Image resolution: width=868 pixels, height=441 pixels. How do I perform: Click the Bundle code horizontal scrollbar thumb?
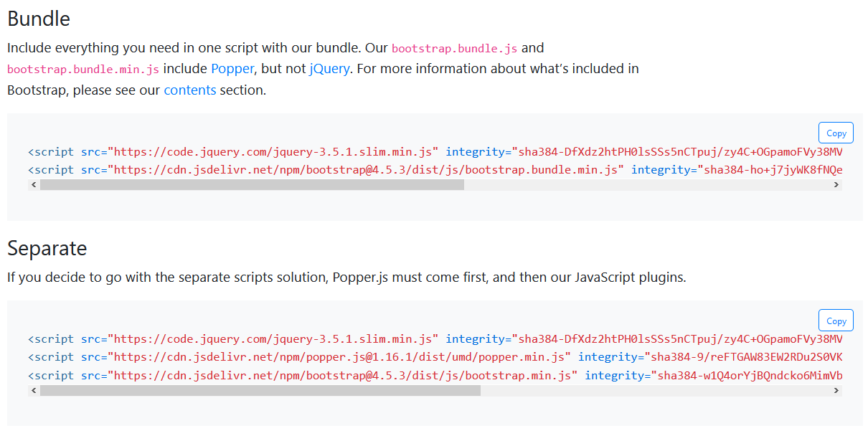coord(252,185)
